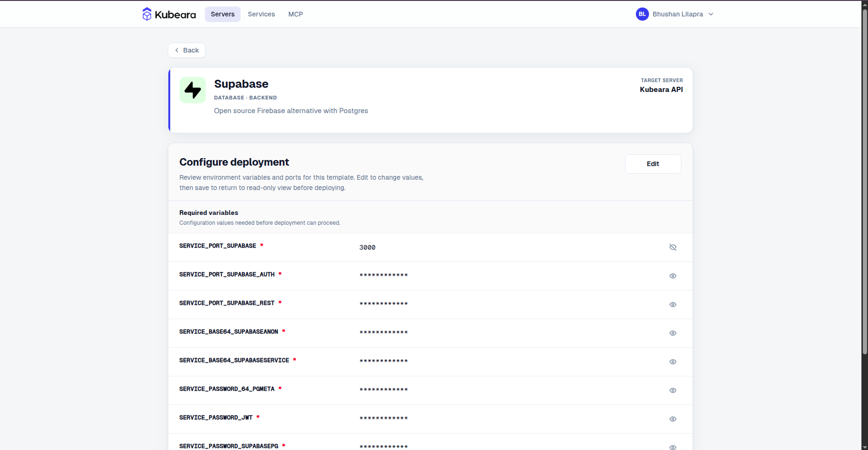Click the TARGET SERVER label

662,80
